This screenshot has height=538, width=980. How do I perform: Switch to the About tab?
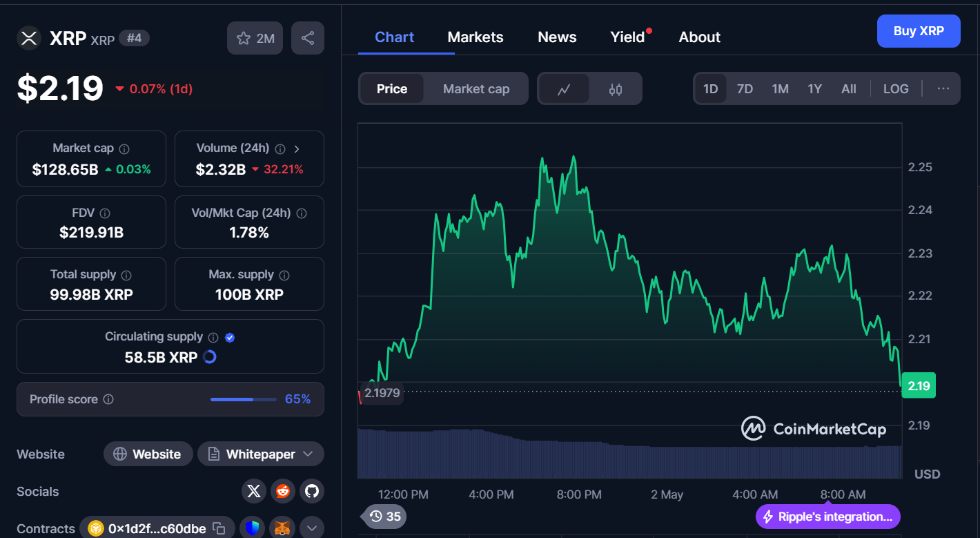coord(699,37)
